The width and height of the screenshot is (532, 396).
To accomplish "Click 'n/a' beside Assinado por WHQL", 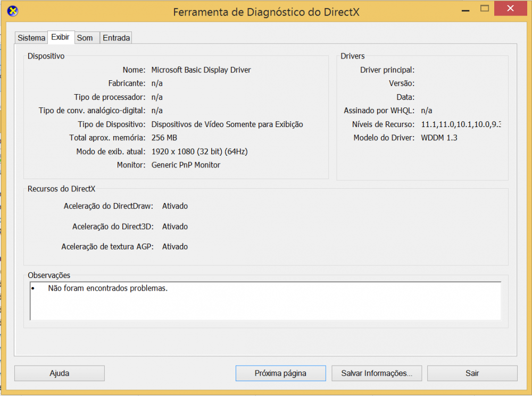I will pyautogui.click(x=427, y=111).
